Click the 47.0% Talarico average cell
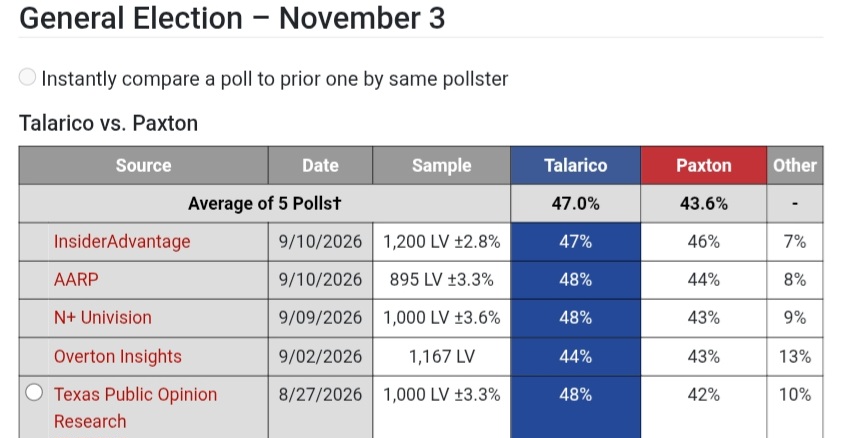Viewport: 858px width, 438px height. (575, 204)
